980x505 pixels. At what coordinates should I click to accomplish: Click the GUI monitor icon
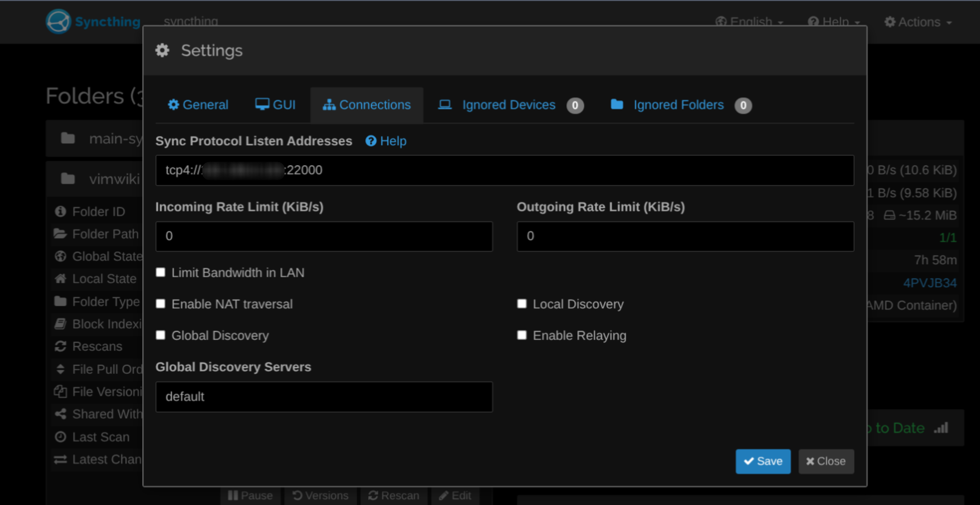tap(262, 104)
